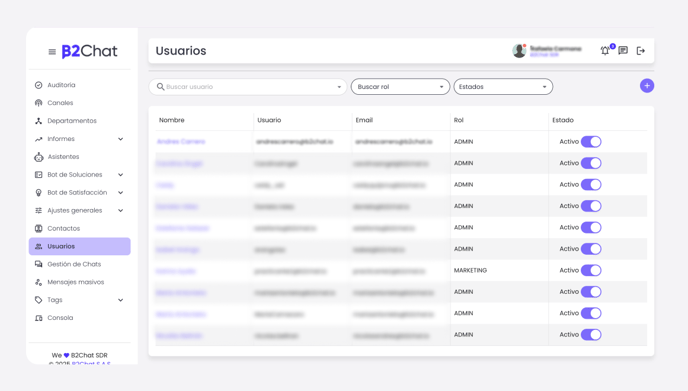688x391 pixels.
Task: Click the Consola icon in sidebar
Action: click(x=39, y=318)
